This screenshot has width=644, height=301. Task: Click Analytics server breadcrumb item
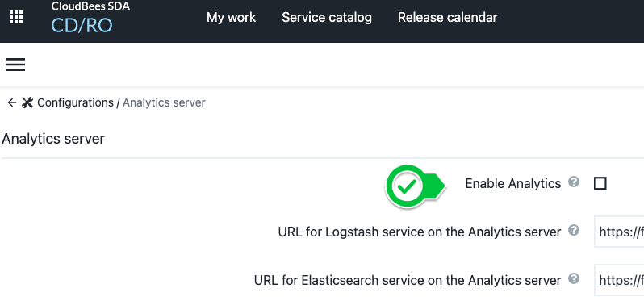pos(164,102)
